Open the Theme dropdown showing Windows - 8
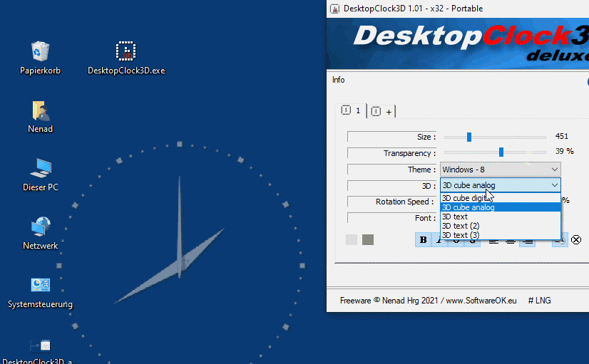The height and width of the screenshot is (364, 589). (501, 170)
